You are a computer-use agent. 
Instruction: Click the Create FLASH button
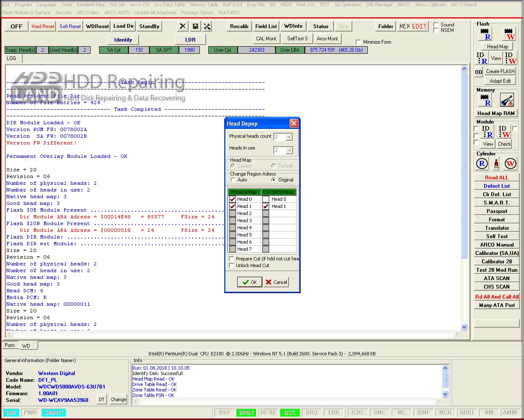[500, 71]
